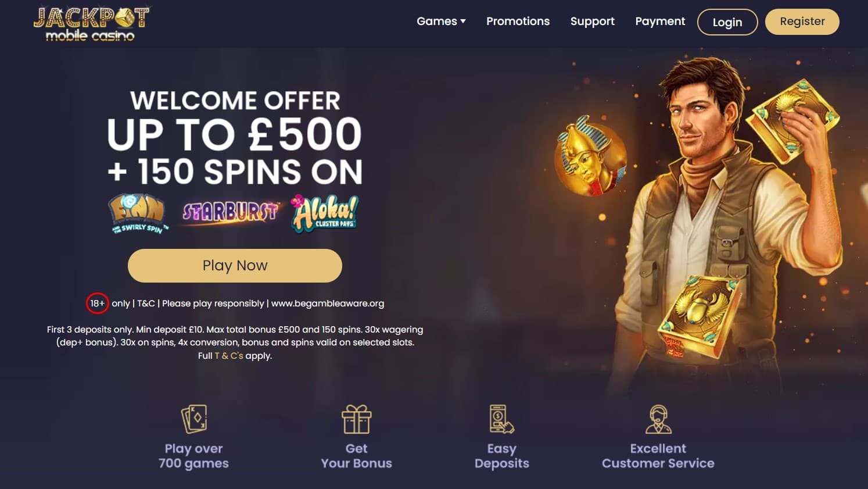This screenshot has height=489, width=868.
Task: Click the red circled 18+ badge
Action: pyautogui.click(x=97, y=303)
